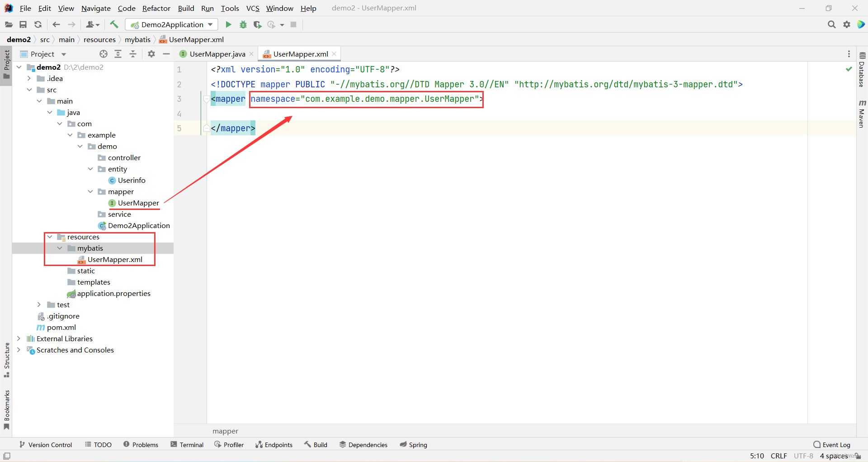Select application.properties file
The width and height of the screenshot is (868, 462).
pyautogui.click(x=113, y=293)
